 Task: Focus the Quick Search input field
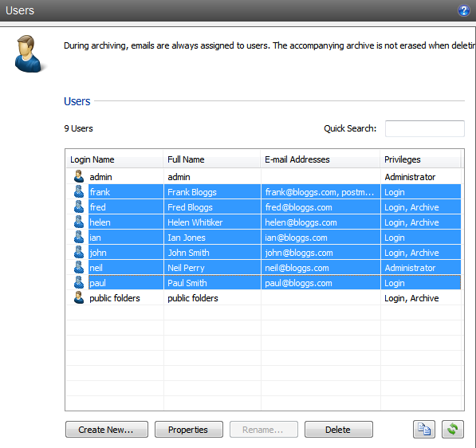[425, 128]
